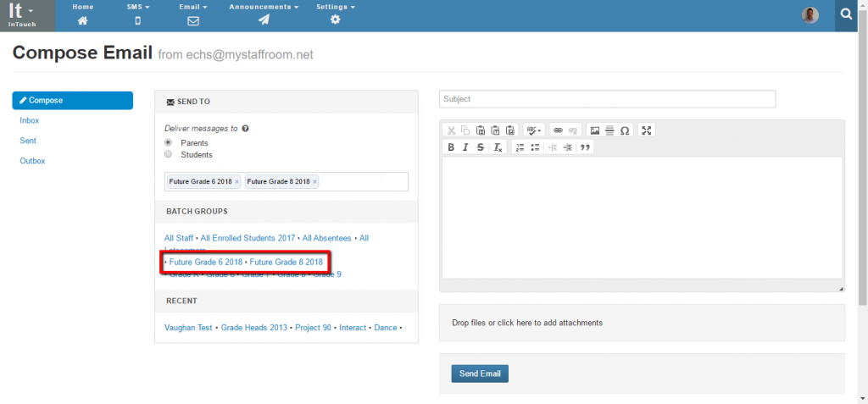Open the Sent folder
The width and height of the screenshot is (868, 404).
coord(28,141)
